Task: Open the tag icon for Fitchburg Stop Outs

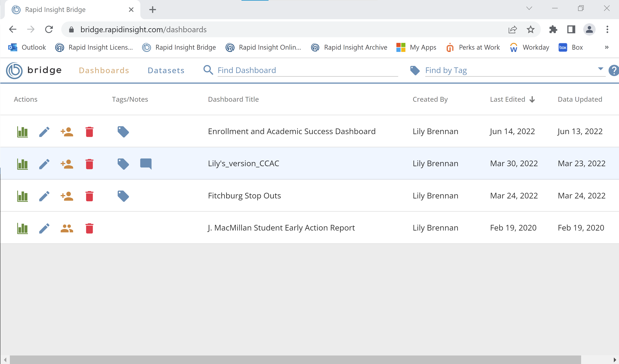Action: [x=123, y=196]
